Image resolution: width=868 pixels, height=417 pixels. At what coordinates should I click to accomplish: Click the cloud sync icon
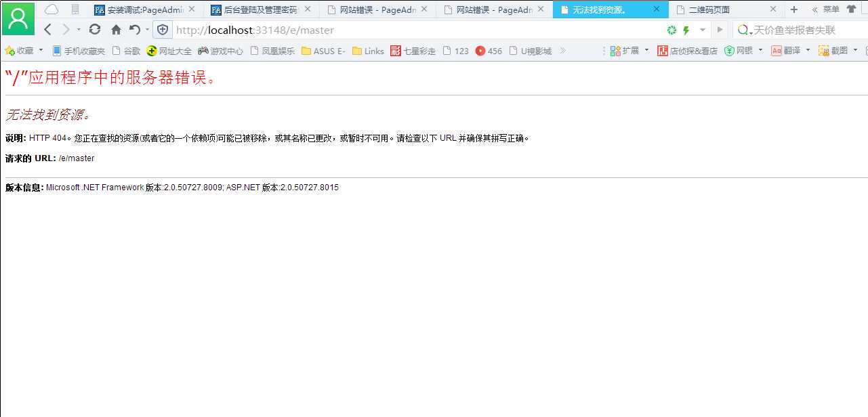[51, 9]
